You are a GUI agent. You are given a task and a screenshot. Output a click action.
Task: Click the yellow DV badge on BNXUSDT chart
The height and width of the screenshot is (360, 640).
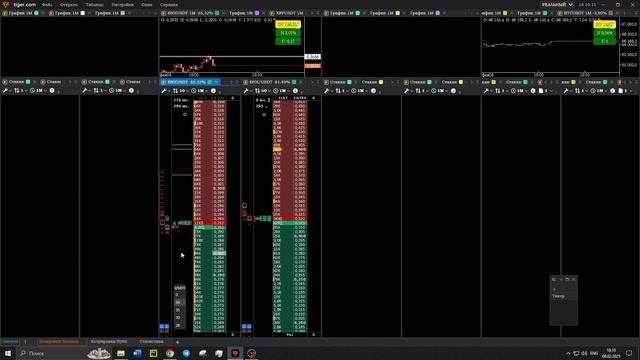tap(288, 25)
